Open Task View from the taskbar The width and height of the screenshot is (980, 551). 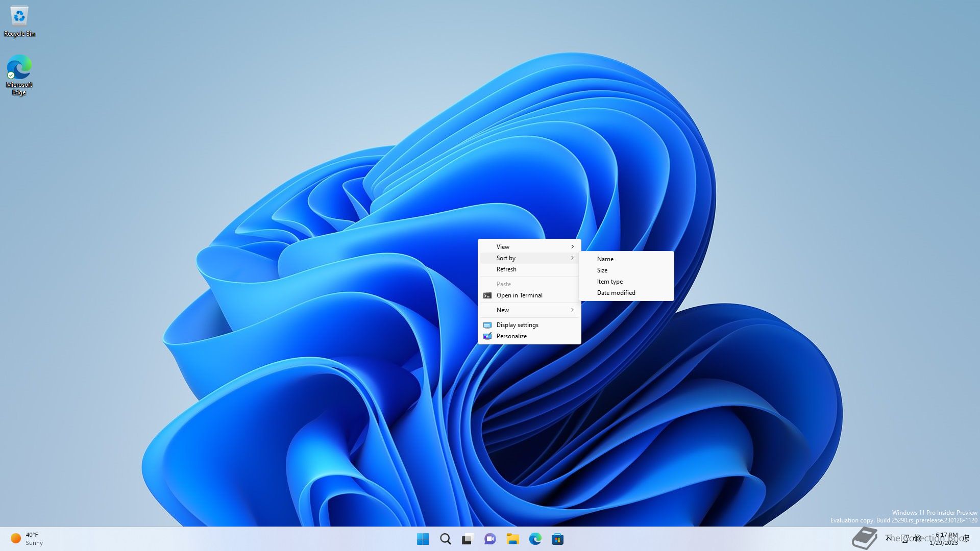point(468,539)
